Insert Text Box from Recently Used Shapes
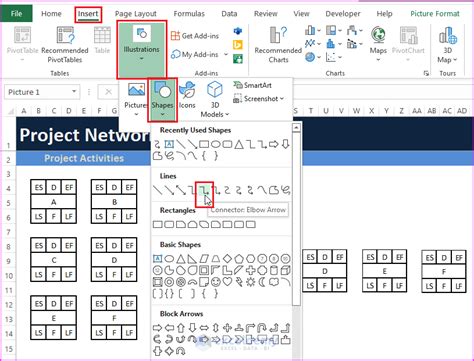 [x=169, y=144]
